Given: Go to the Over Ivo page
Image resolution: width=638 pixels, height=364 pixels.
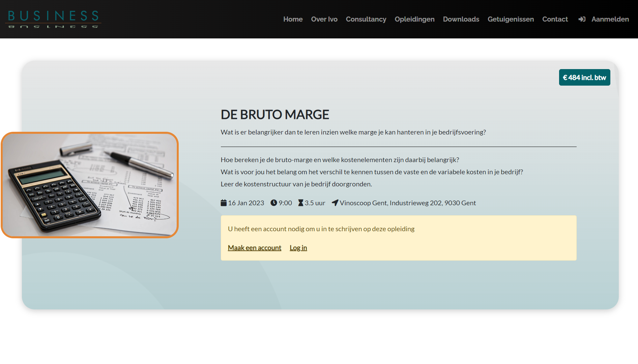Looking at the screenshot, I should [324, 19].
